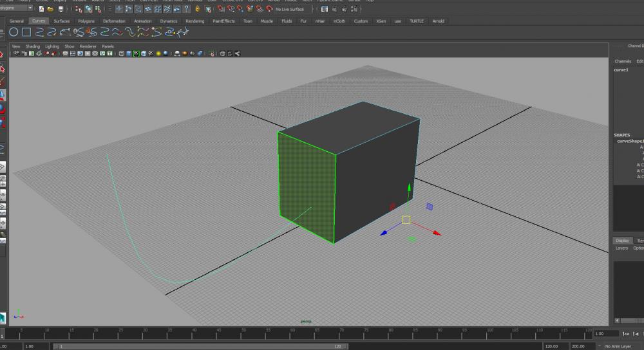Click the lock selection padlock icon
Viewport: 644px width, 350px height.
pos(198,8)
